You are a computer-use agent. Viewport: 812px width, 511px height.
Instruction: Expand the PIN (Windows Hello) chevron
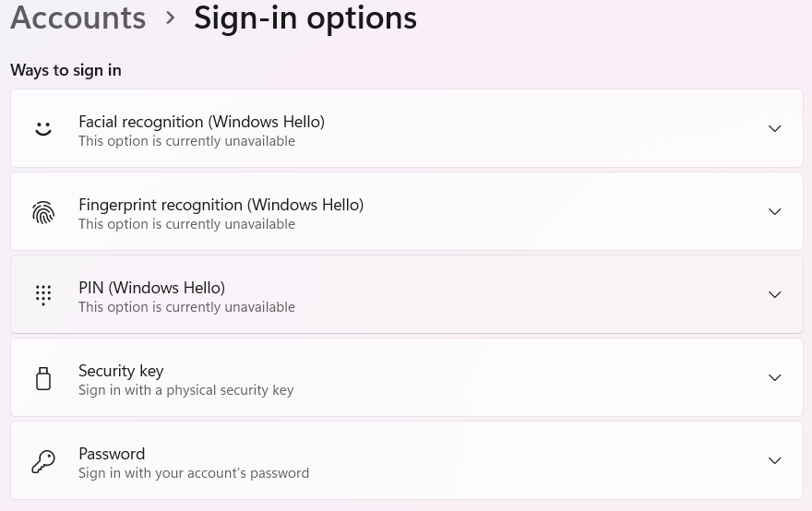775,294
